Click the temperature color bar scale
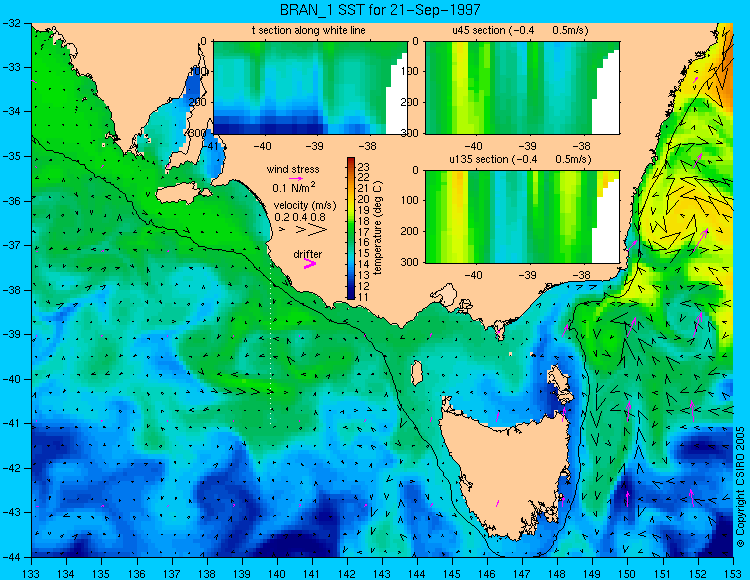 click(351, 229)
